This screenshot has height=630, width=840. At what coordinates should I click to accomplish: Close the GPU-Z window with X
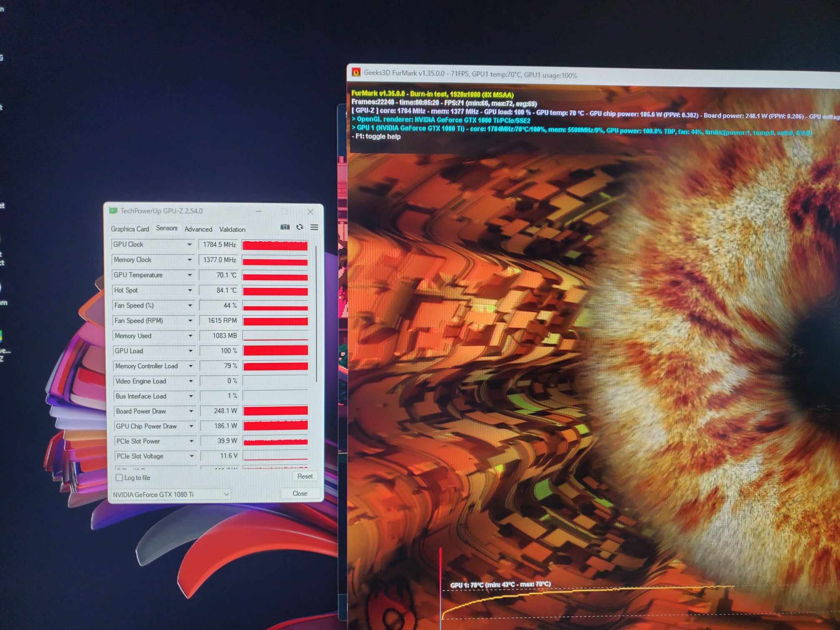coord(310,212)
